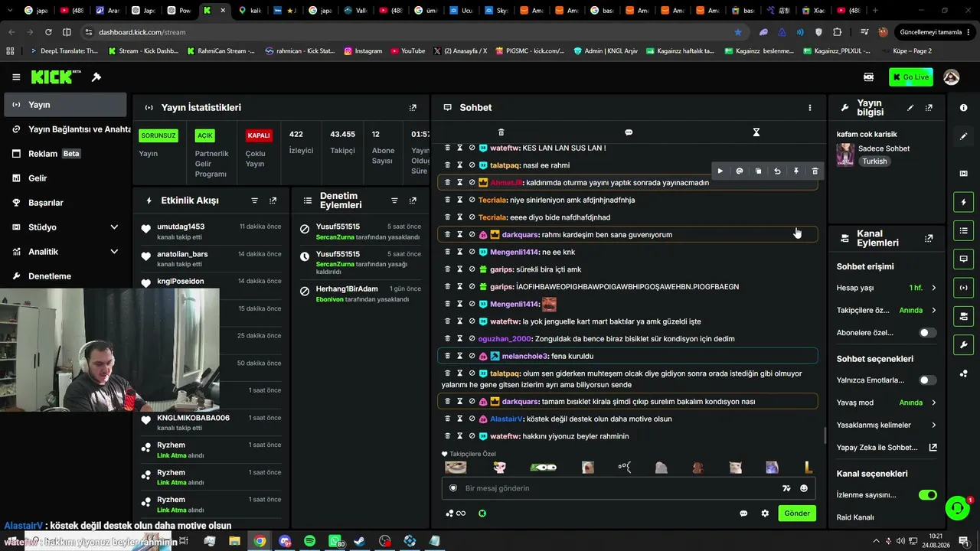Delete the talatpaq 'nasıl ee rahmi' message
This screenshot has height=551, width=980.
click(448, 165)
